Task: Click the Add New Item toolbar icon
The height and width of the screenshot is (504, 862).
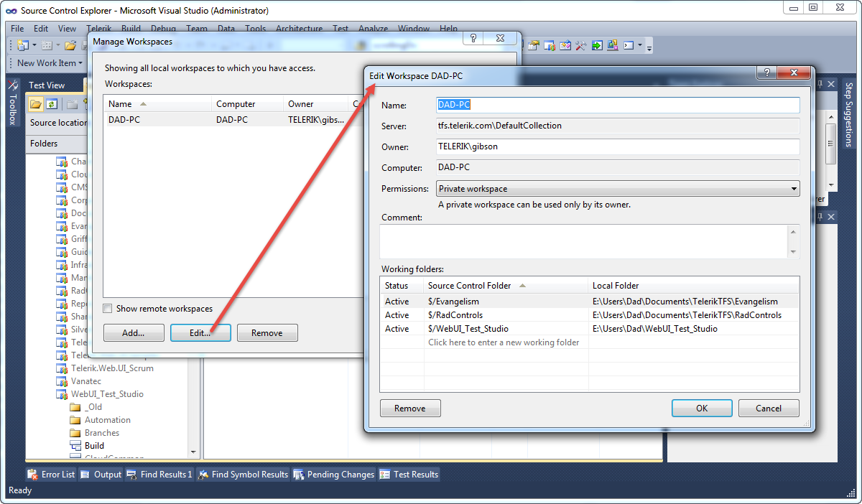Action: click(47, 45)
